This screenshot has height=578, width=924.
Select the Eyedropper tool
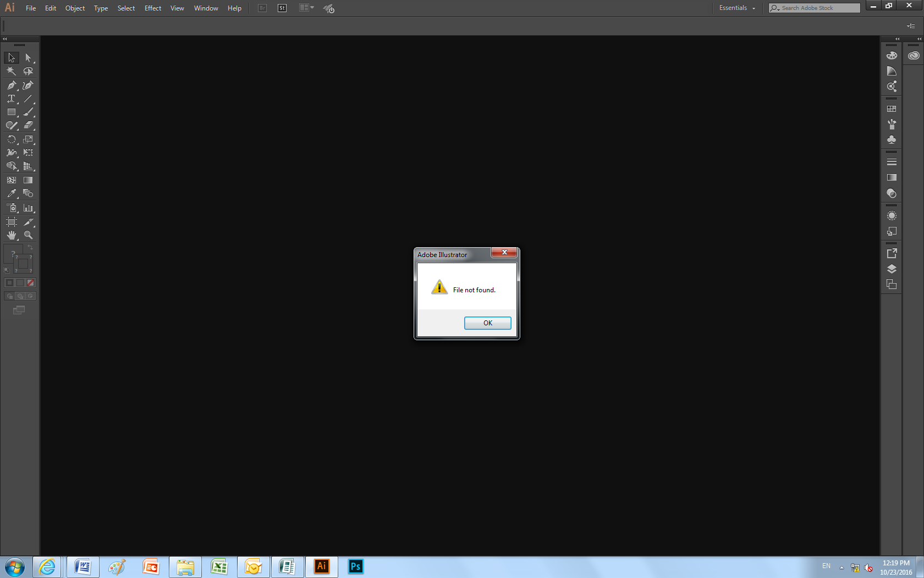11,193
